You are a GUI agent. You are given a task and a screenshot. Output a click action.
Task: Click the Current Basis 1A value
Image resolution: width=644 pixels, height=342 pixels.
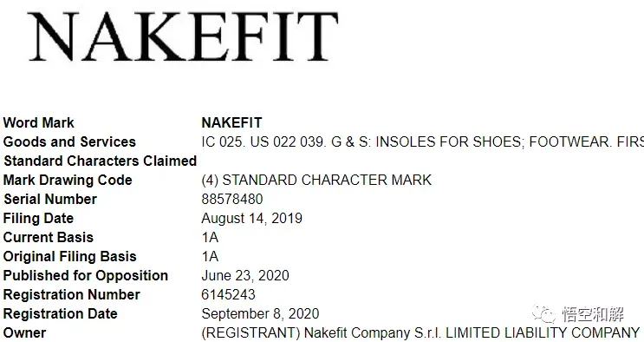(x=210, y=238)
